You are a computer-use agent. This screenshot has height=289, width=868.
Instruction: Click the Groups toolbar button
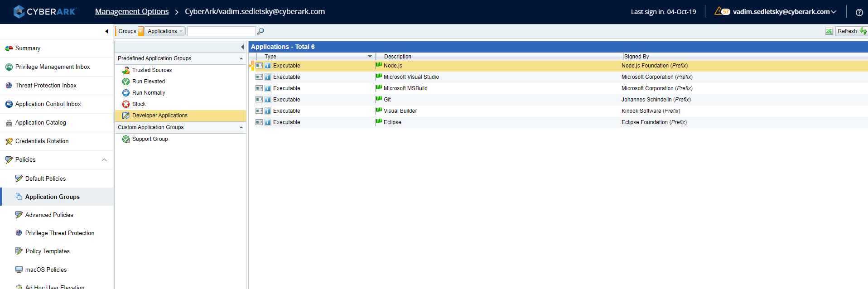pyautogui.click(x=127, y=31)
